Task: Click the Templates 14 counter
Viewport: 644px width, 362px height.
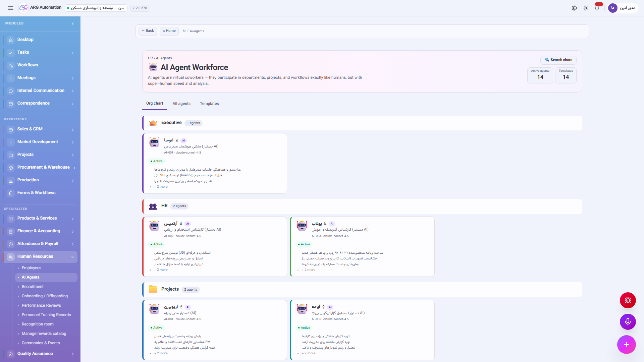Action: (566, 75)
